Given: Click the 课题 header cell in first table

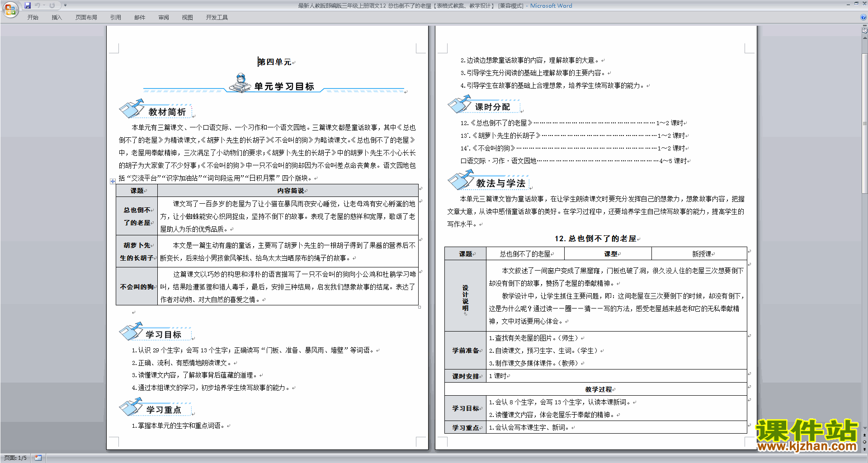Looking at the screenshot, I should click(x=137, y=191).
